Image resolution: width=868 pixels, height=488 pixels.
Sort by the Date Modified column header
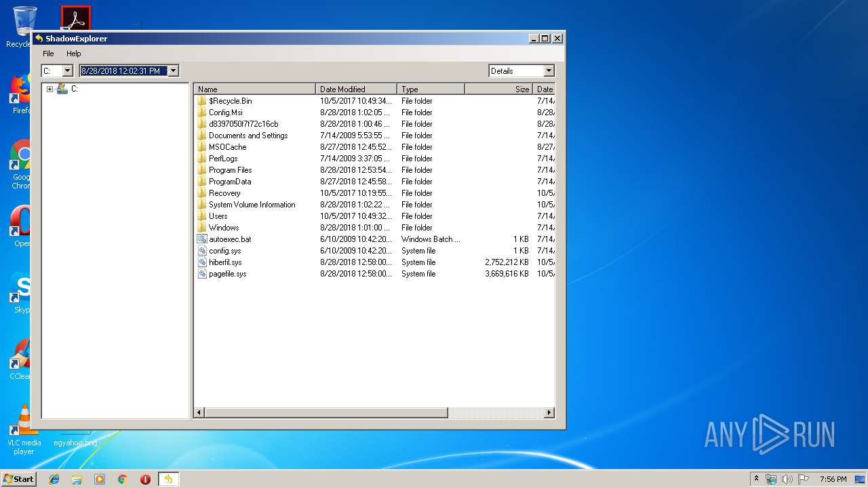[x=356, y=89]
